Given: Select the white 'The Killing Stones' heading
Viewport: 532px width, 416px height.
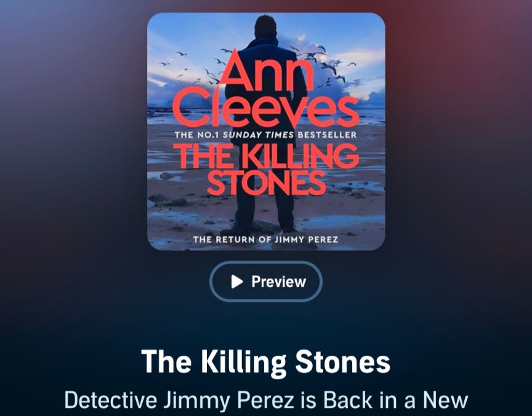Looking at the screenshot, I should (265, 361).
